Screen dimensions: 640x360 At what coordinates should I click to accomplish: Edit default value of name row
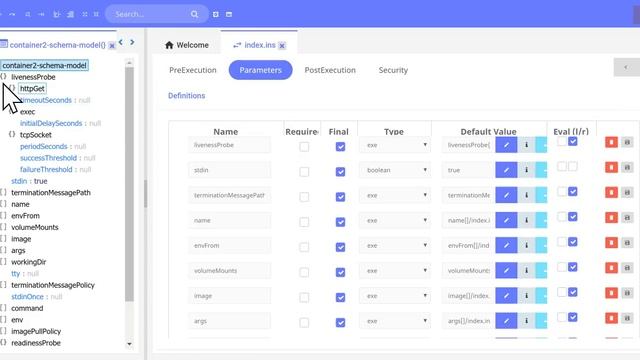(506, 220)
